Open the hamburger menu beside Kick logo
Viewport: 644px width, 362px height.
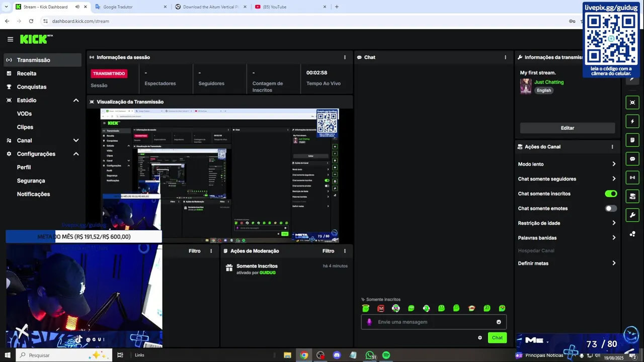pyautogui.click(x=10, y=39)
